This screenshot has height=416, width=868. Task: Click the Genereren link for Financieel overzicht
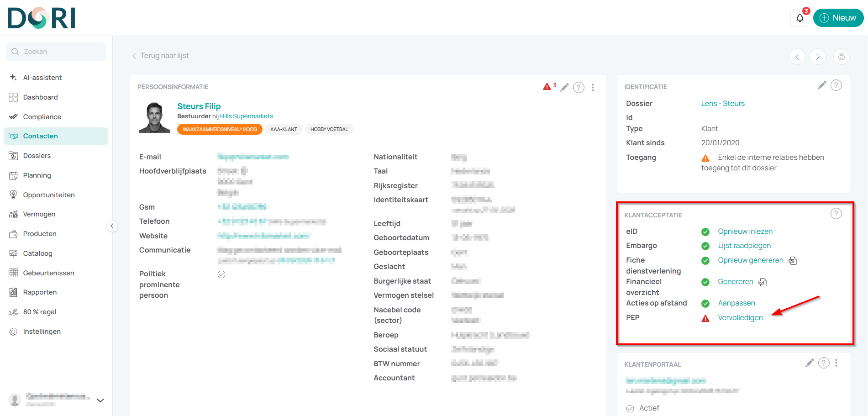tap(736, 282)
